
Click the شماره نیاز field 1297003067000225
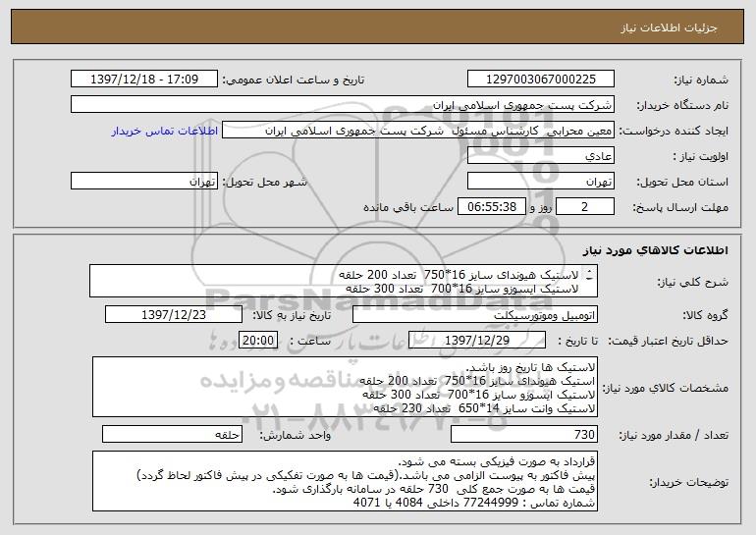540,80
